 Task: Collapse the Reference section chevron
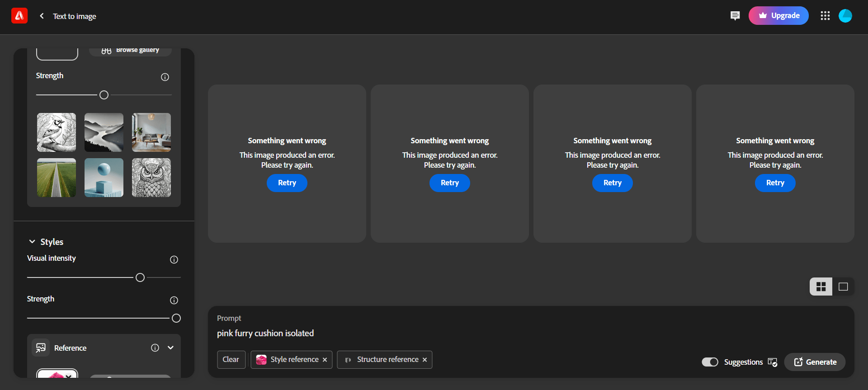170,348
